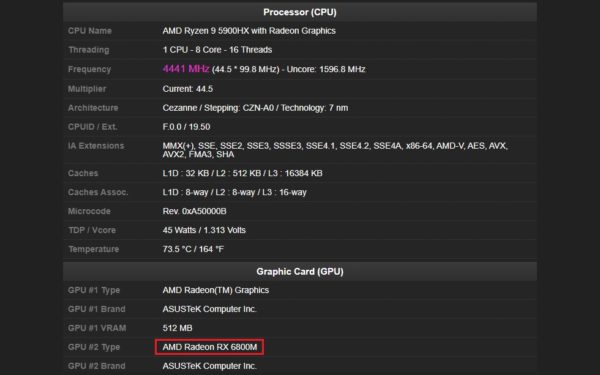This screenshot has width=600, height=375.
Task: Select GPU #2 Brand ASUSTeK Computer Inc.
Action: (x=209, y=366)
